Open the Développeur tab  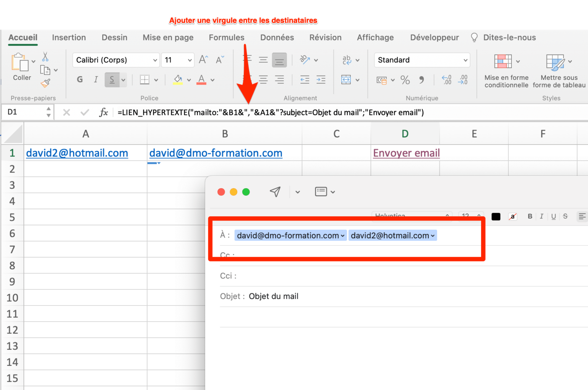point(434,37)
